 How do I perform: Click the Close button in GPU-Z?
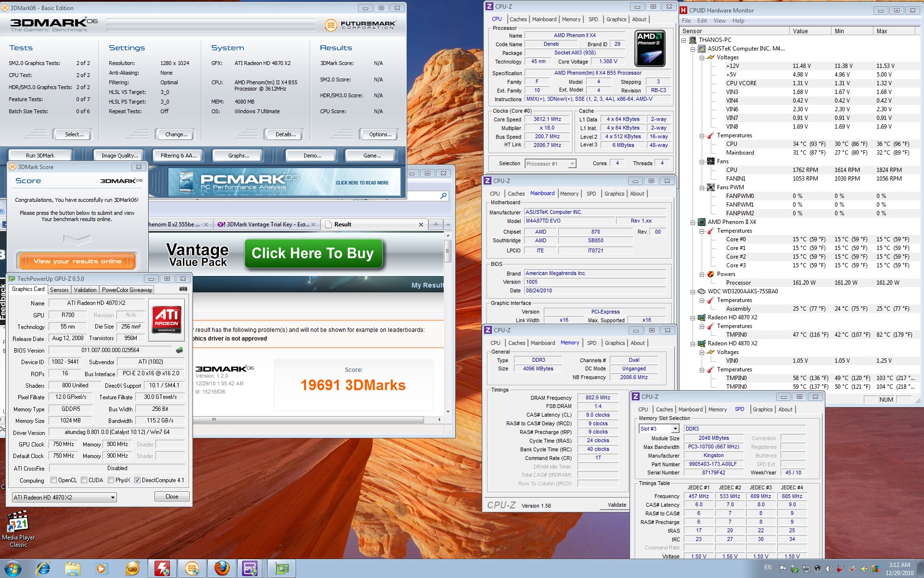tap(172, 497)
